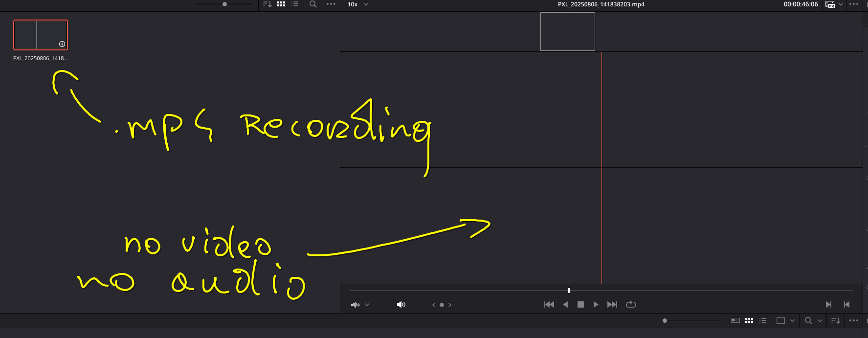Image resolution: width=868 pixels, height=338 pixels.
Task: Stop playback
Action: (580, 304)
